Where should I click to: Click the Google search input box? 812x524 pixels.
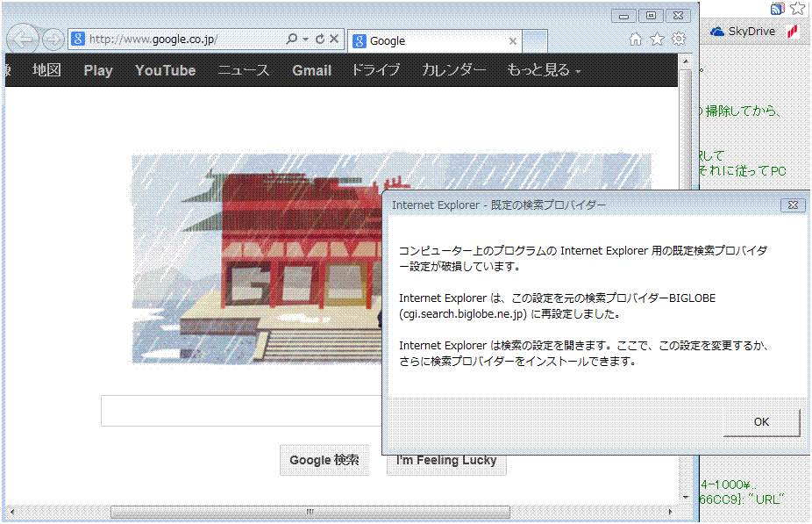pos(241,411)
